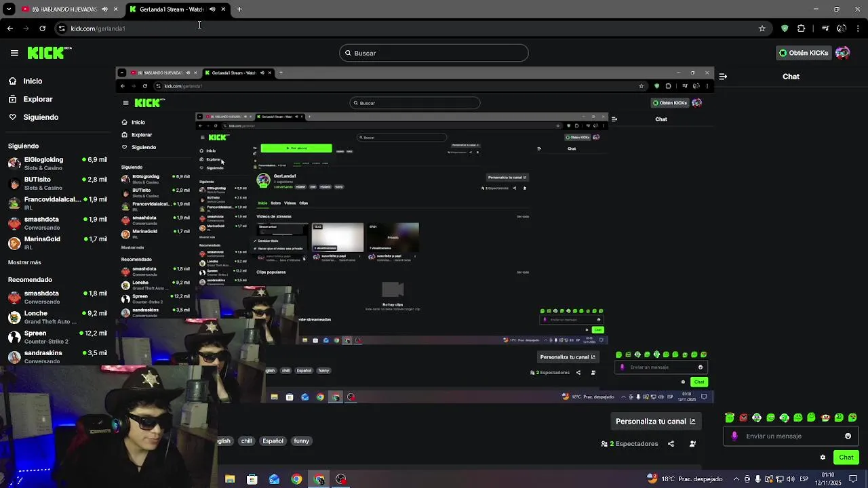This screenshot has height=488, width=868.
Task: Pick the red angry emote in chat
Action: click(x=743, y=418)
